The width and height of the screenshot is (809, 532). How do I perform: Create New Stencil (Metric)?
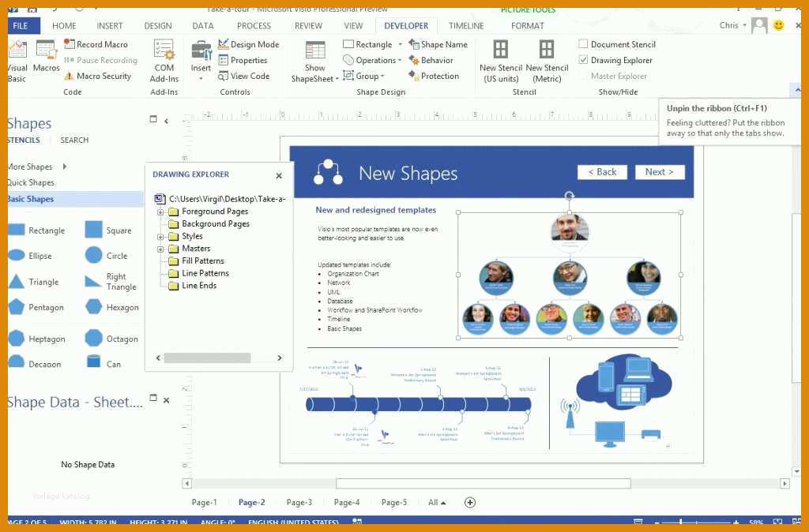pyautogui.click(x=547, y=62)
